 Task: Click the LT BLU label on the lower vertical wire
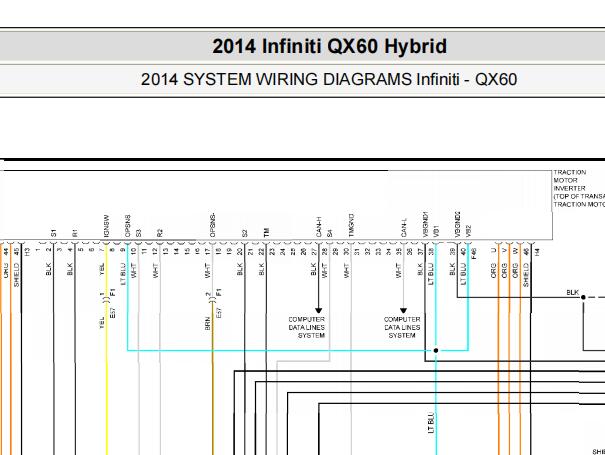point(431,423)
